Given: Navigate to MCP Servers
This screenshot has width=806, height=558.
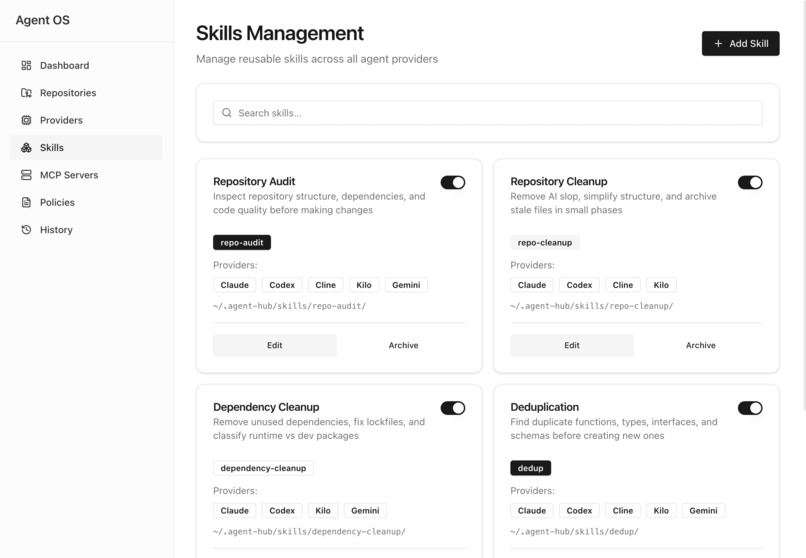Looking at the screenshot, I should pyautogui.click(x=86, y=175).
